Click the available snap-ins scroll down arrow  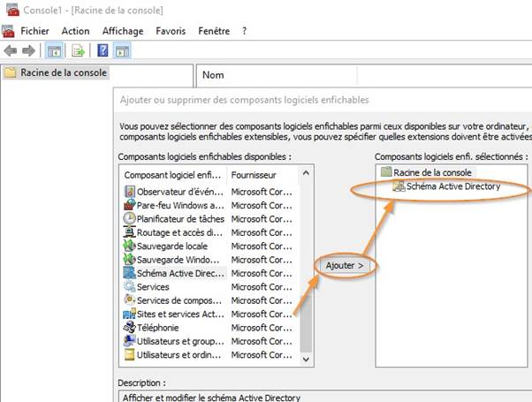[x=306, y=360]
